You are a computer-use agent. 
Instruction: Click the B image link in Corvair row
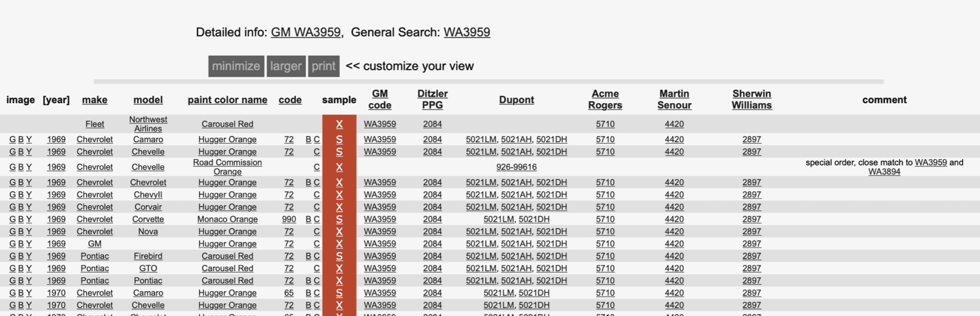tap(21, 207)
